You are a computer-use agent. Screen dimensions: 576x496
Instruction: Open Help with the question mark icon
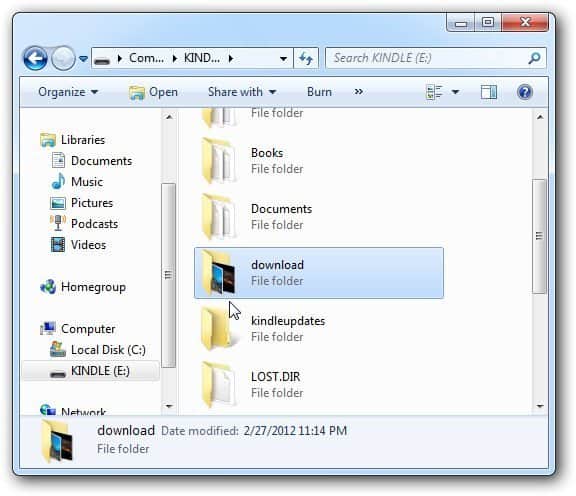525,92
